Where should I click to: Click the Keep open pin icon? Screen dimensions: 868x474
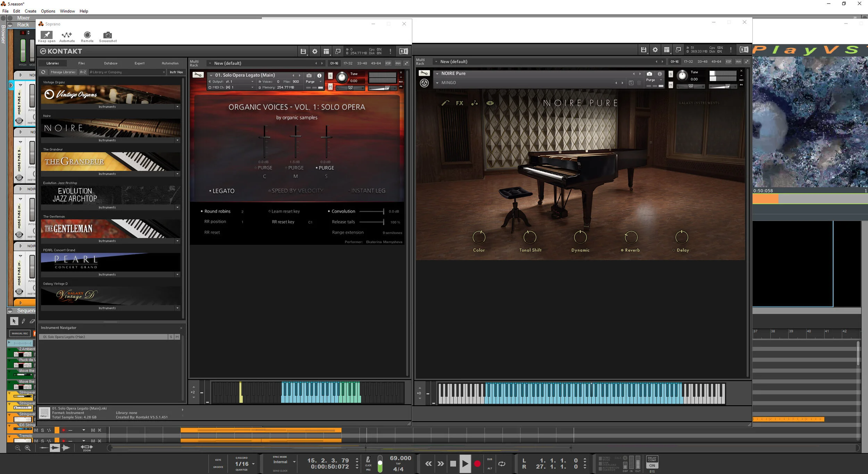click(47, 35)
